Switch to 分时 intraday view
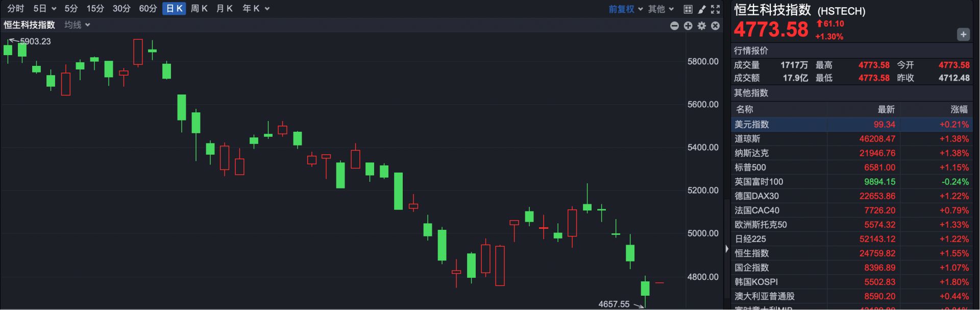Image resolution: width=980 pixels, height=310 pixels. 15,9
